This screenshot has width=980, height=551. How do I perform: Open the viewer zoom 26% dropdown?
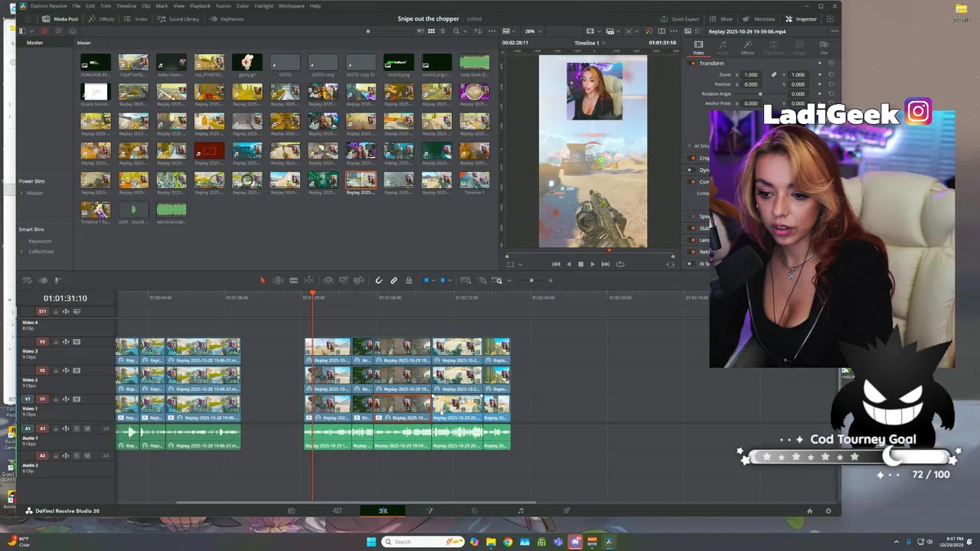(534, 31)
